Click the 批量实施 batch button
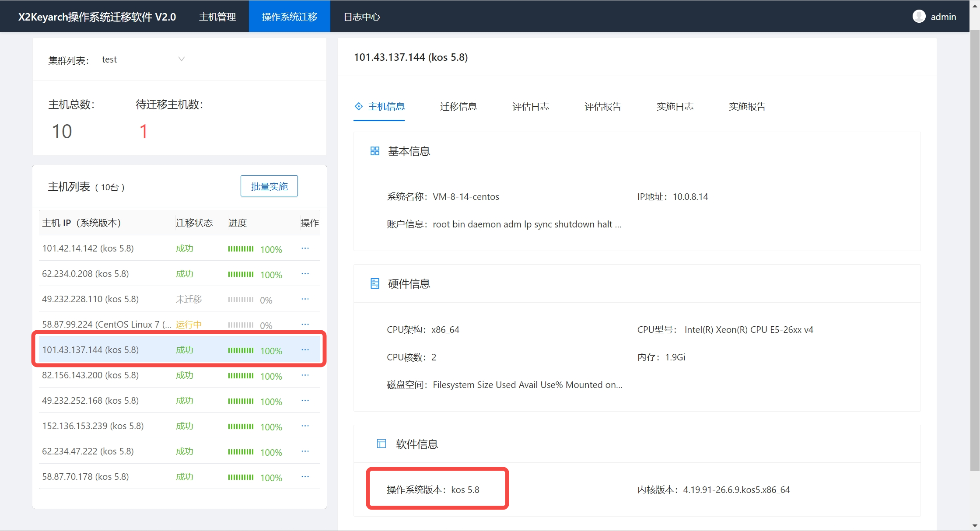Image resolution: width=980 pixels, height=531 pixels. (269, 186)
